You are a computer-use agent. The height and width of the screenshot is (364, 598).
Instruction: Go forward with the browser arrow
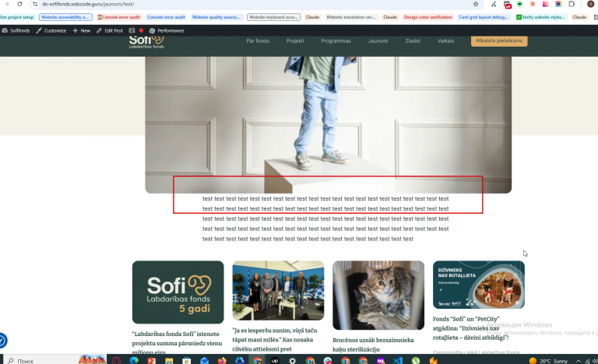coord(6,4)
